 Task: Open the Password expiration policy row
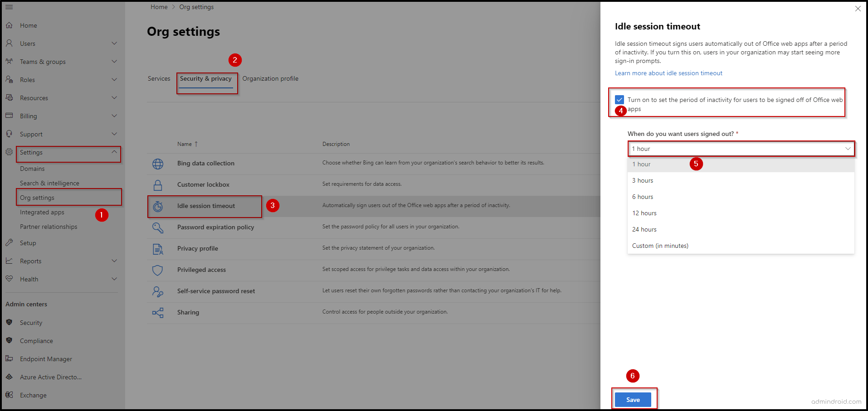pyautogui.click(x=374, y=227)
